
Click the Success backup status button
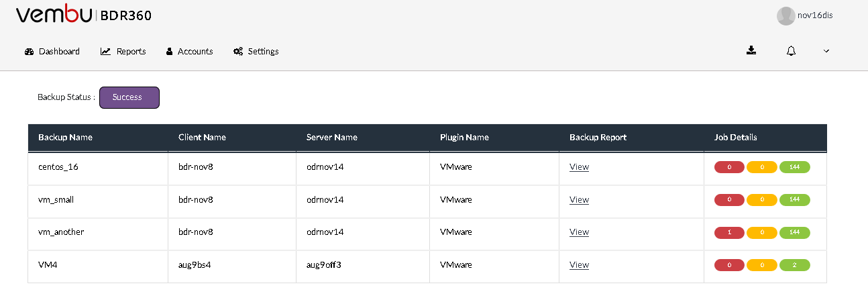pyautogui.click(x=129, y=97)
